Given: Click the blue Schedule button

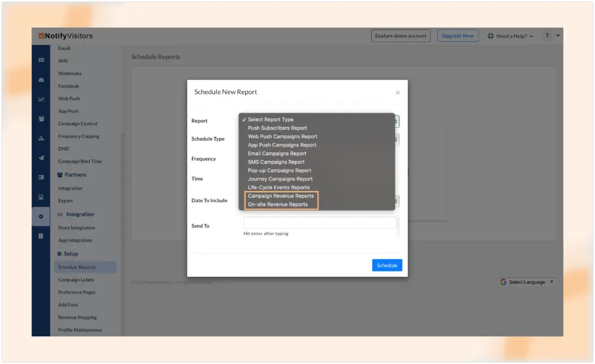Looking at the screenshot, I should coord(387,265).
